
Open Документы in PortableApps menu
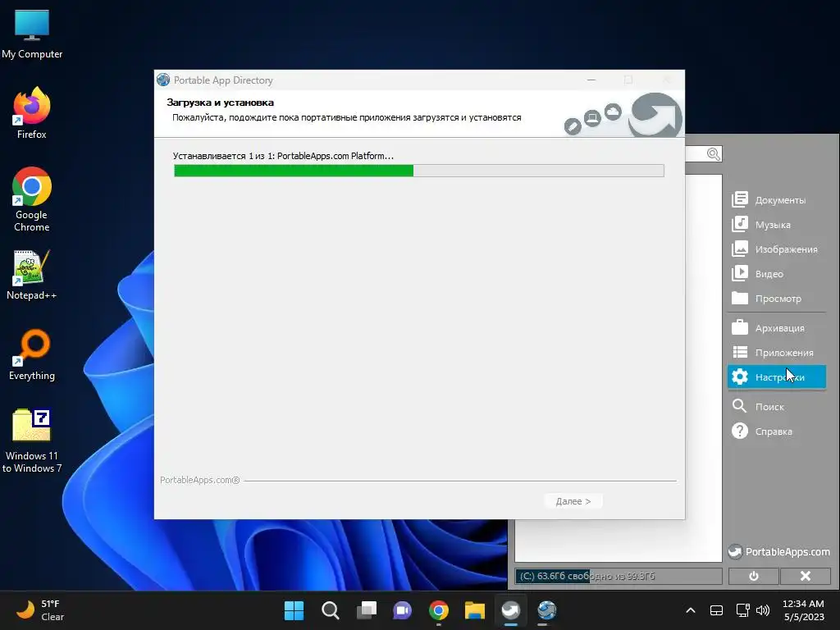776,200
